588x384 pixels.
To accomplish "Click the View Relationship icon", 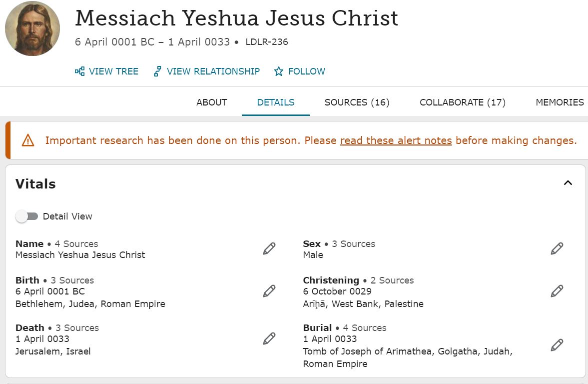I will (157, 71).
